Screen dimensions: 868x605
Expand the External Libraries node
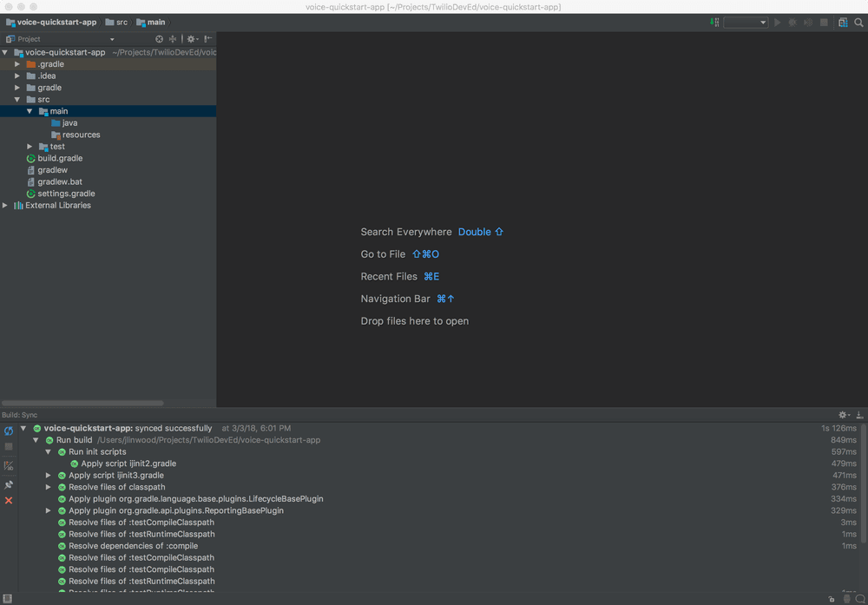(5, 205)
